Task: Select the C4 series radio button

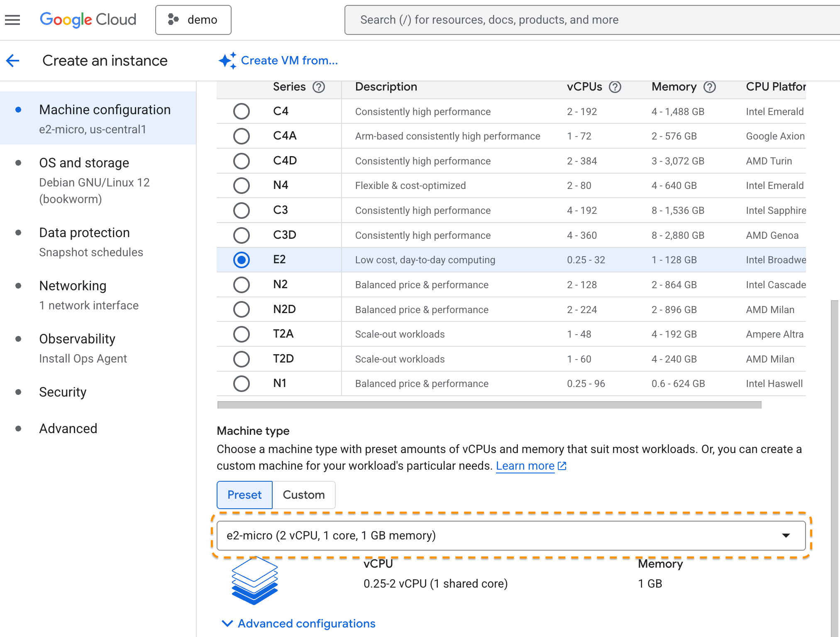Action: coord(241,111)
